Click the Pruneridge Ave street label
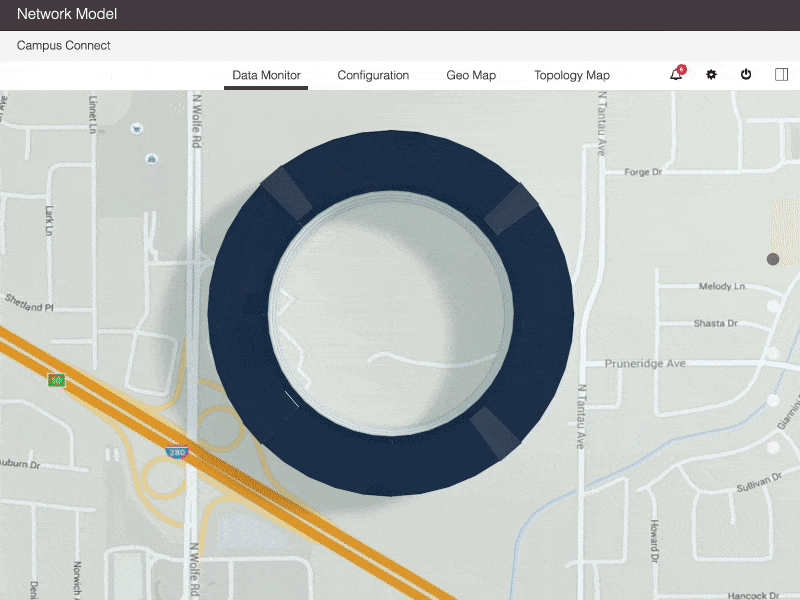The height and width of the screenshot is (600, 800). (645, 363)
